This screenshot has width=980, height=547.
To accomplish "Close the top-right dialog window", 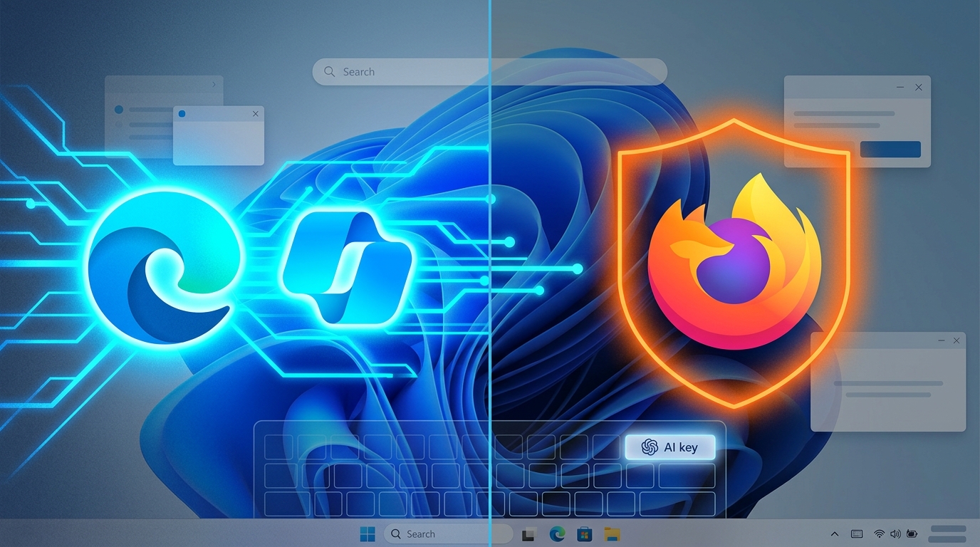I will pos(919,87).
